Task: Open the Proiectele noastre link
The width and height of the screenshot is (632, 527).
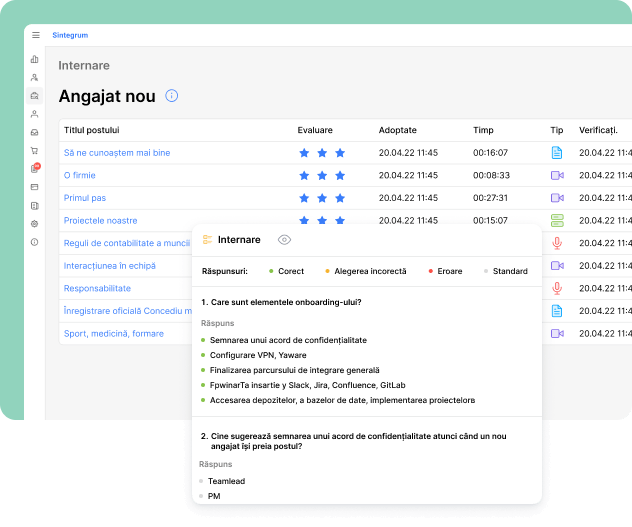Action: (x=100, y=220)
